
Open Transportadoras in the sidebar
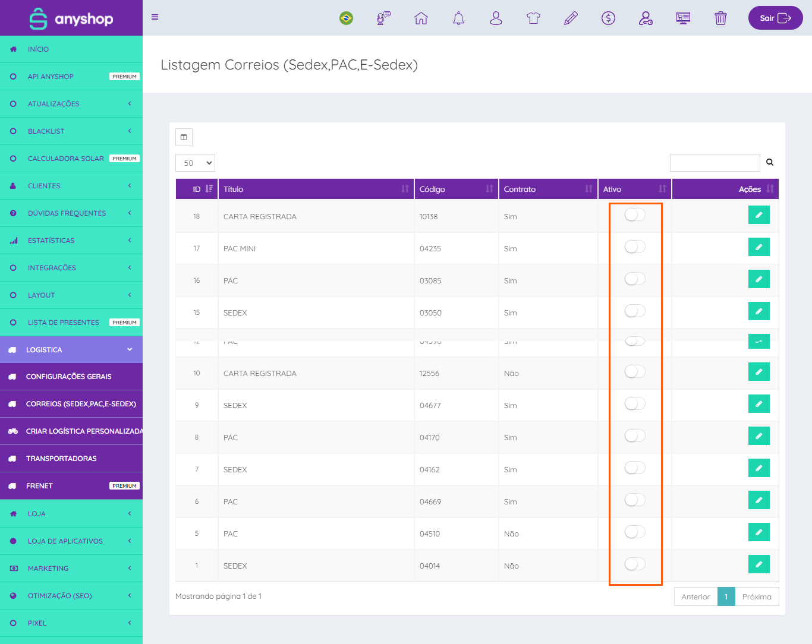tap(61, 459)
